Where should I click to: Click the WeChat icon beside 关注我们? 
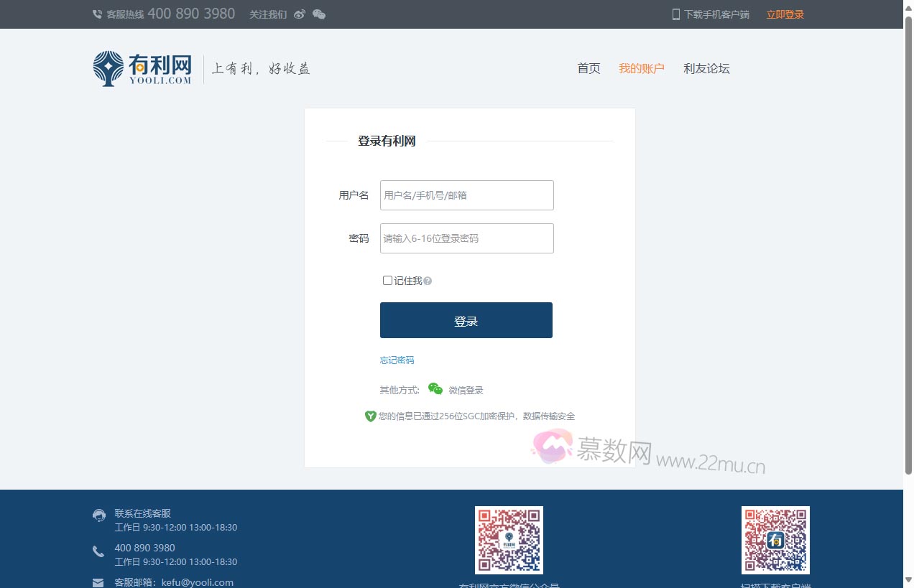[319, 14]
